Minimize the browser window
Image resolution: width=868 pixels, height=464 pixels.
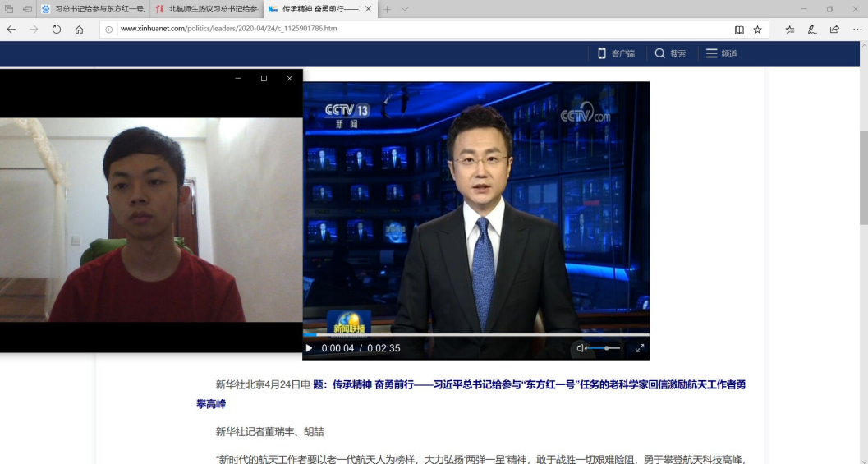point(804,9)
